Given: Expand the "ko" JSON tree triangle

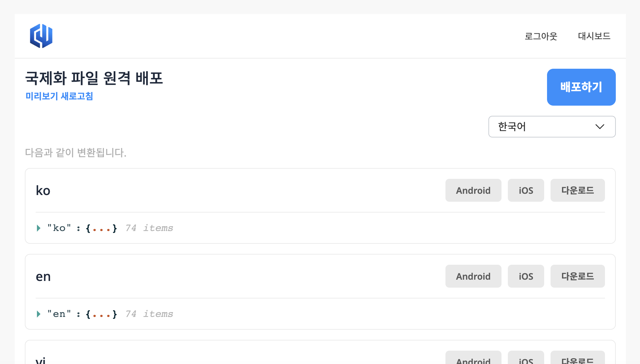Looking at the screenshot, I should coord(39,228).
